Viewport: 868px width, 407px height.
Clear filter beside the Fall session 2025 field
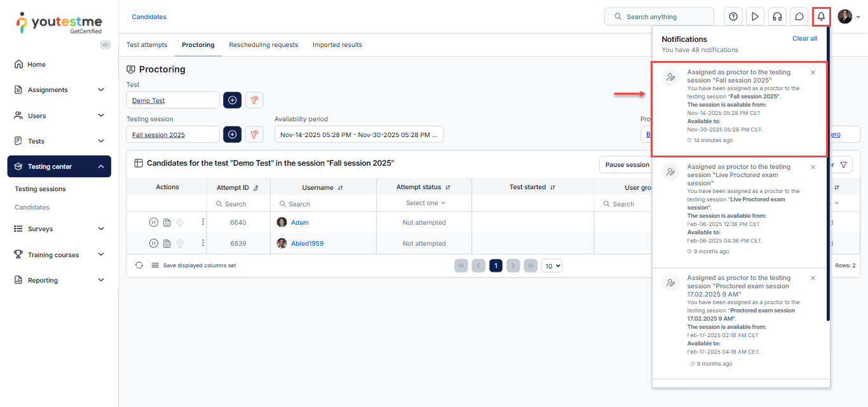254,134
